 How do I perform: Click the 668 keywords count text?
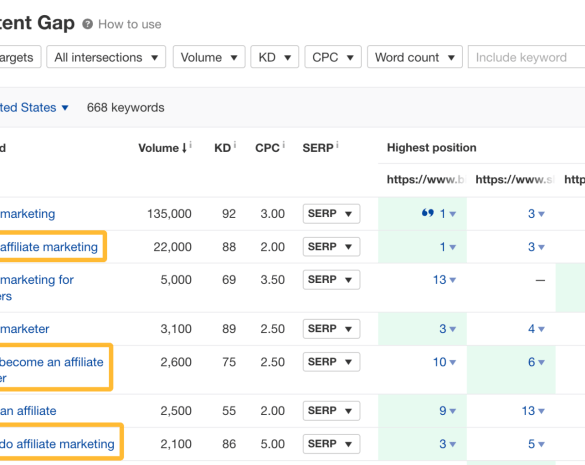(x=125, y=107)
